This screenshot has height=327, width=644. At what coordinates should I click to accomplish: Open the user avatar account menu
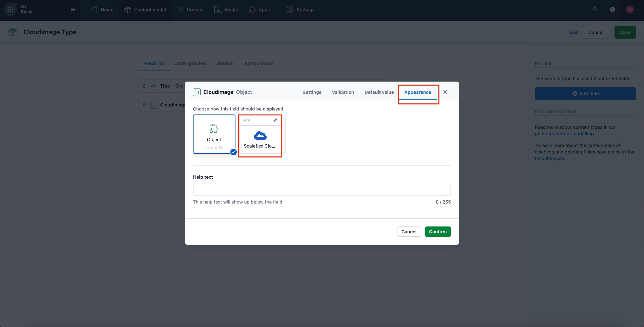click(630, 10)
